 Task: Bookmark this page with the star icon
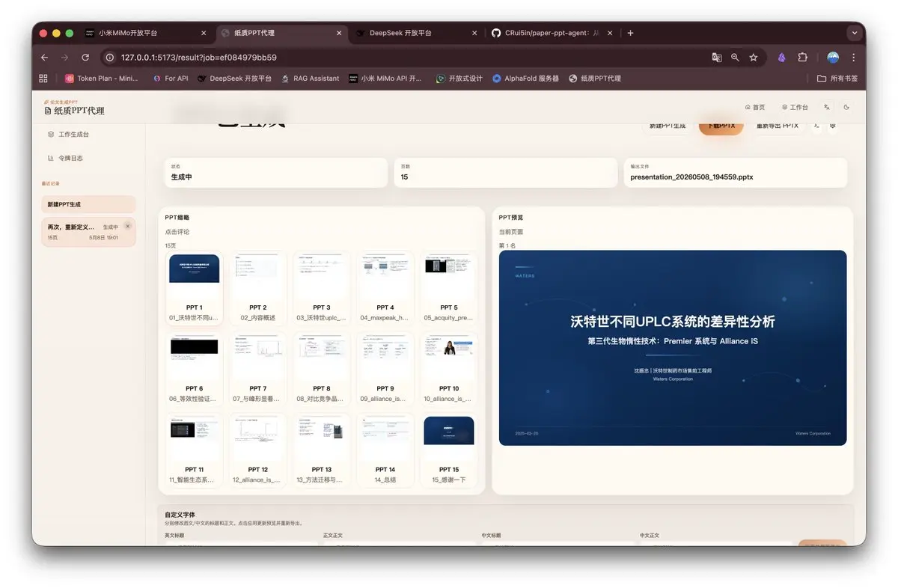(x=754, y=57)
